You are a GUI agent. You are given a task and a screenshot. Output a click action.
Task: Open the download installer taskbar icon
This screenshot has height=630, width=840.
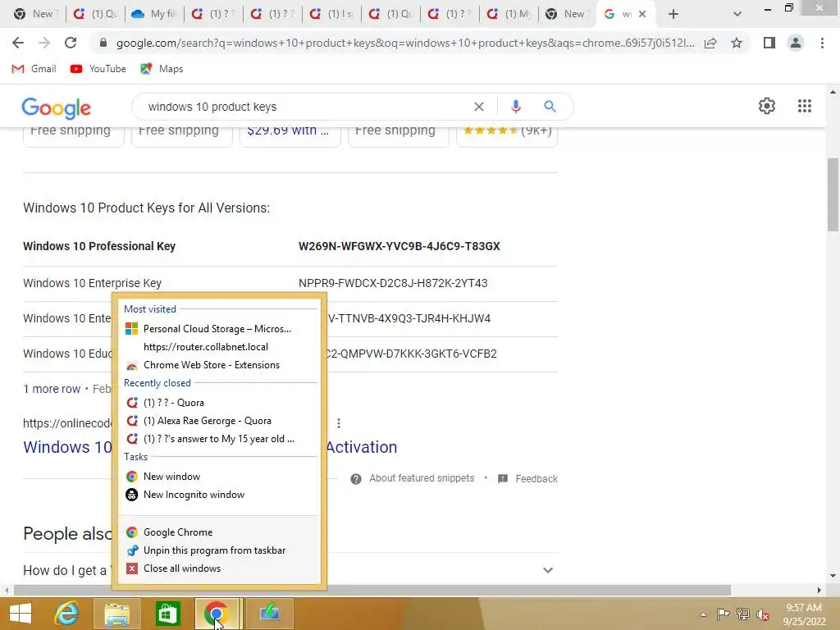pyautogui.click(x=269, y=614)
